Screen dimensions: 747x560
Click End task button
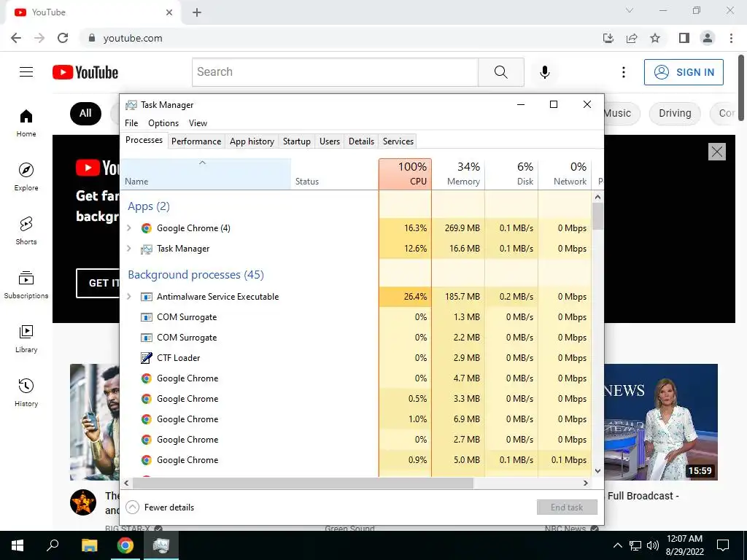[x=567, y=507]
